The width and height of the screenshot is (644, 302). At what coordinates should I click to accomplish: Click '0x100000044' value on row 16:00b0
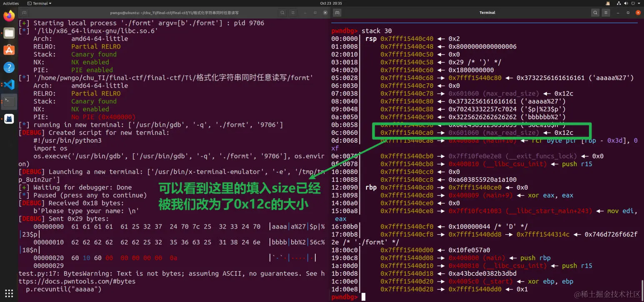[469, 227]
